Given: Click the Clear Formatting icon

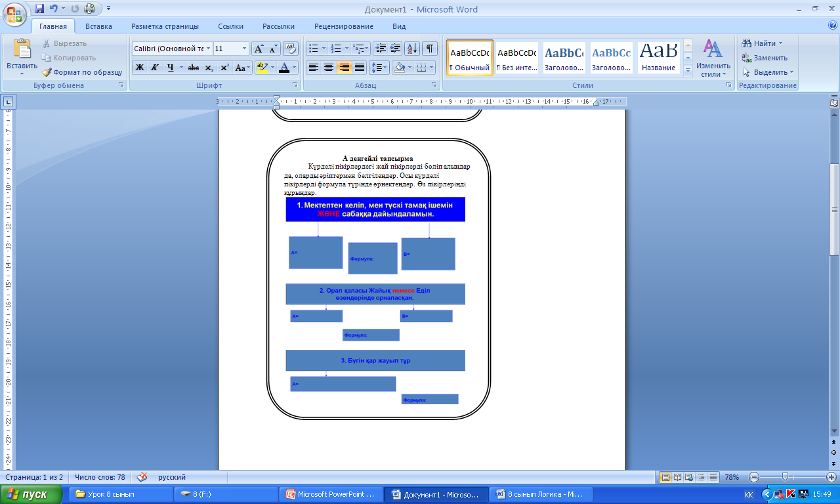Looking at the screenshot, I should tap(291, 49).
